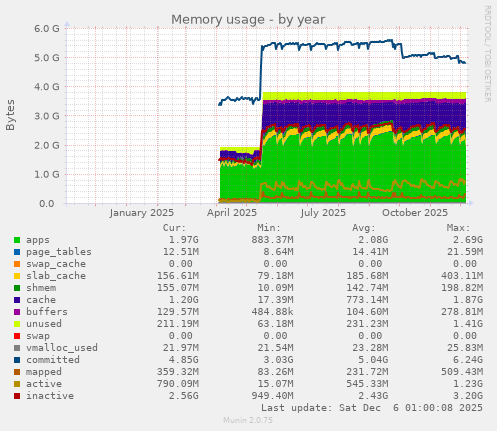The image size is (497, 431).
Task: Click the 'unused' legend label
Action: 44,324
